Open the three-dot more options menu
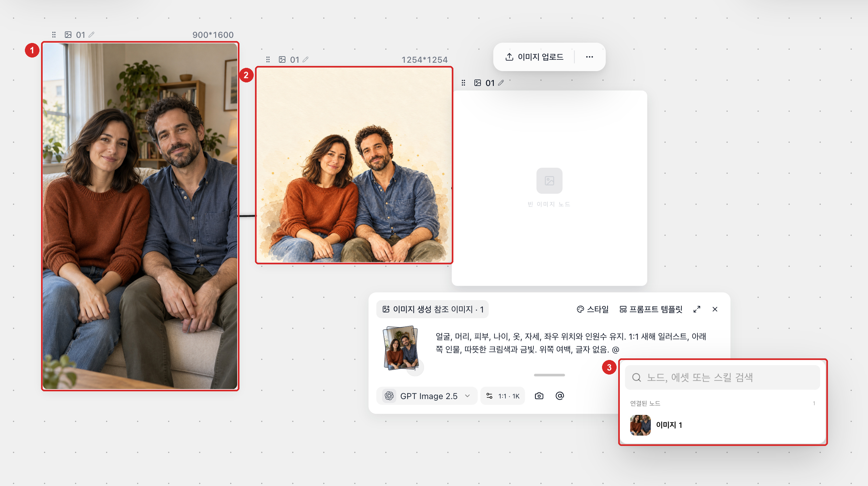This screenshot has height=486, width=868. coord(589,57)
